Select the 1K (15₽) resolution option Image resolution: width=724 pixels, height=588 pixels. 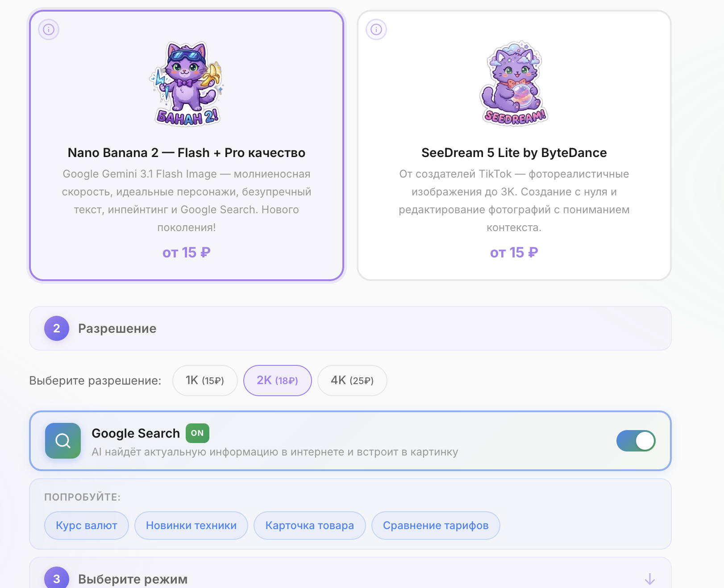(205, 381)
